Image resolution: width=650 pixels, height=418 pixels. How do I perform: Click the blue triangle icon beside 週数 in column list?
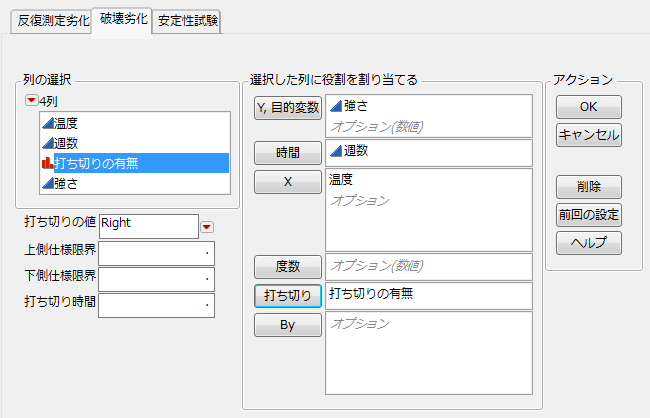tap(46, 143)
